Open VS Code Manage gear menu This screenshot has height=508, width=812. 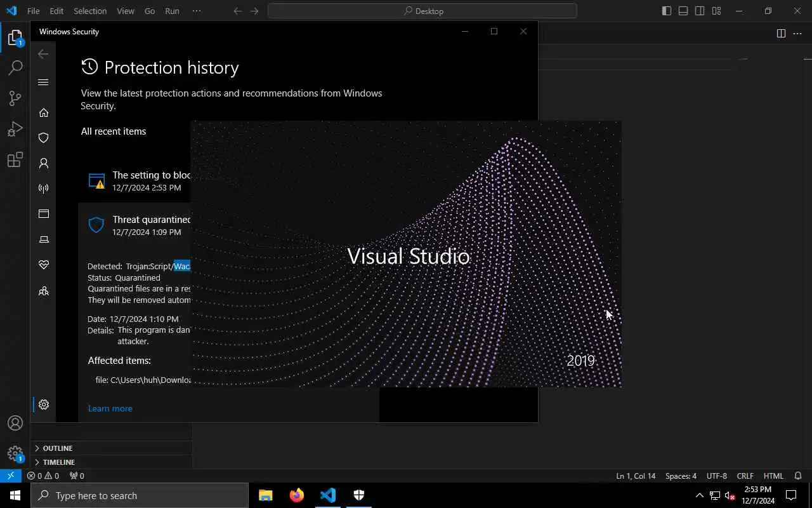point(15,453)
